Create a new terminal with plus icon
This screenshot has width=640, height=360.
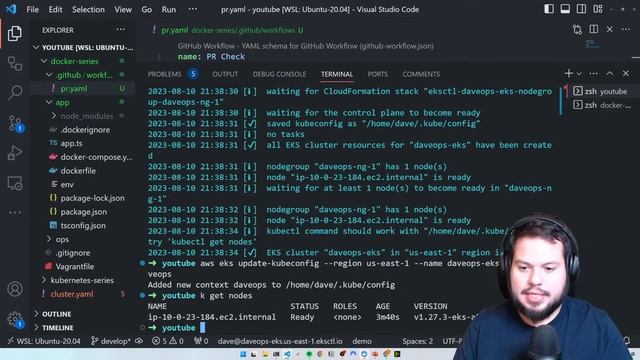(x=569, y=73)
